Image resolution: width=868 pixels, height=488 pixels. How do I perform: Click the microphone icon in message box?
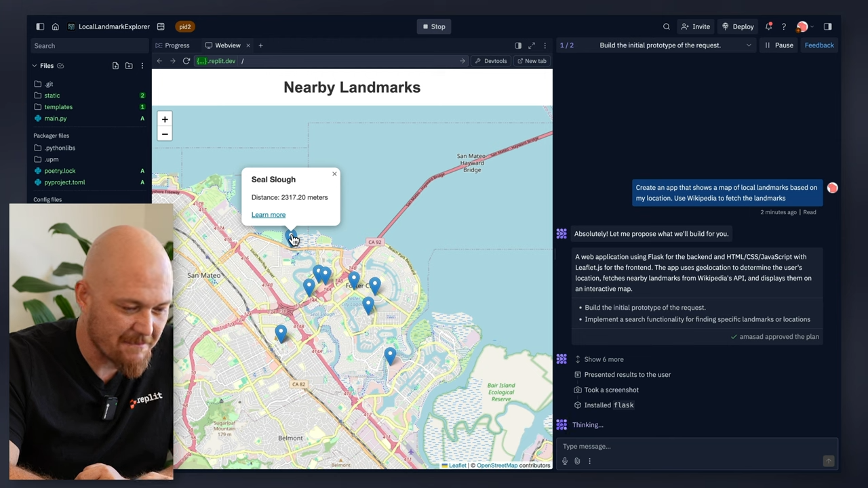565,461
